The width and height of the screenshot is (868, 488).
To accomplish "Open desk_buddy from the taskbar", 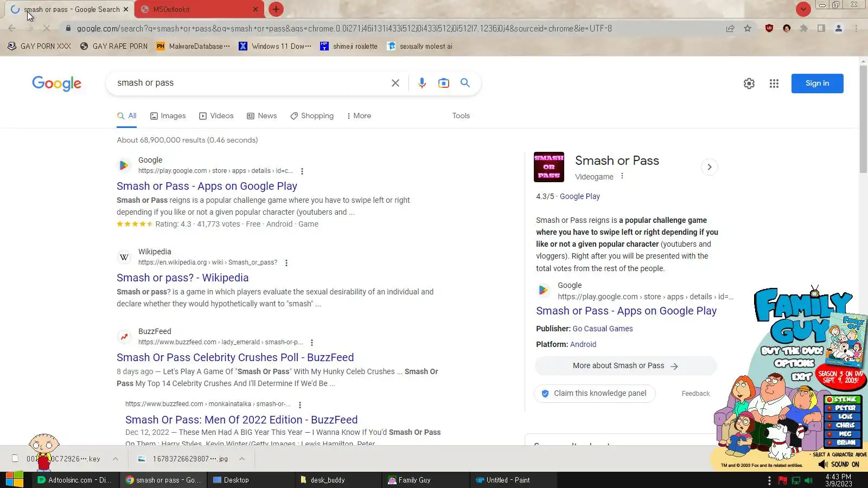I will (339, 480).
